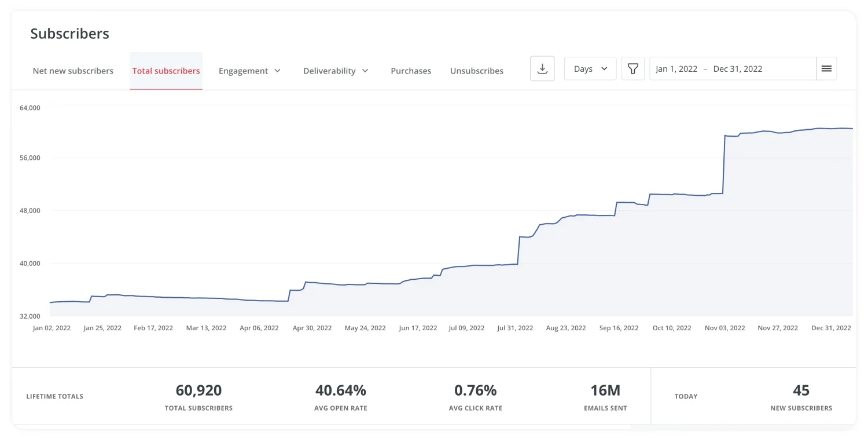Switch to Net new subscribers tab
The height and width of the screenshot is (442, 868).
coord(73,71)
